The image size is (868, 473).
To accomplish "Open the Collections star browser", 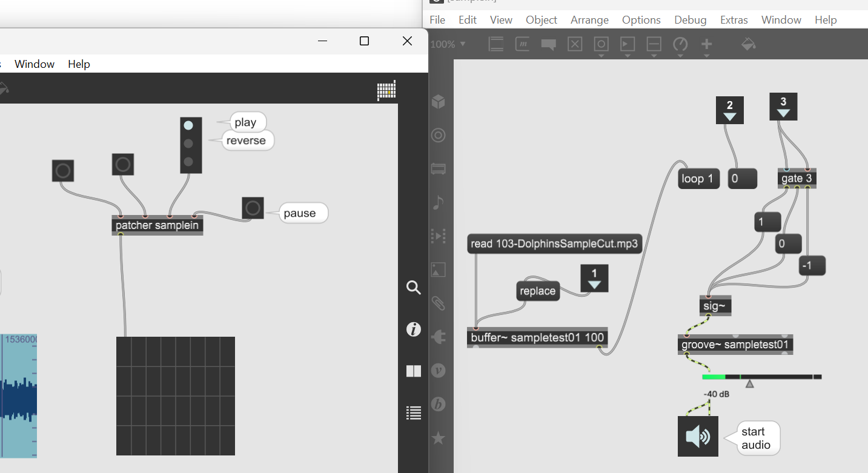I will click(x=438, y=437).
